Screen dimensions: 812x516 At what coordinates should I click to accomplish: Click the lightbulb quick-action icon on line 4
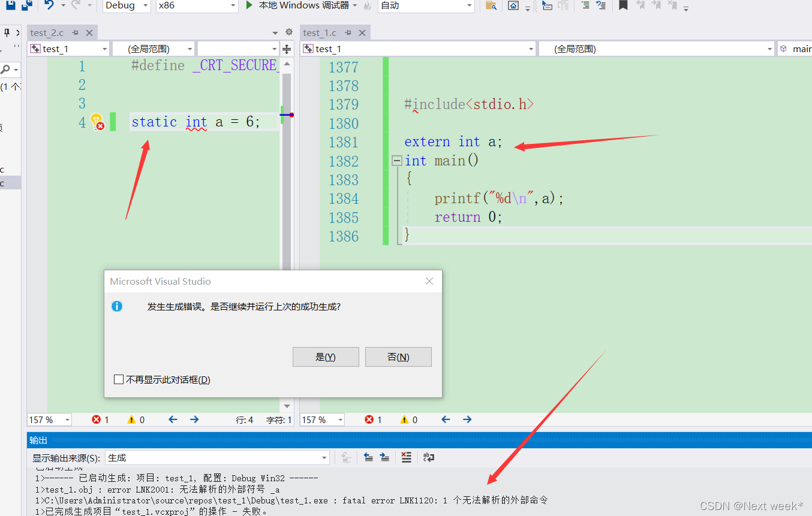[x=97, y=122]
